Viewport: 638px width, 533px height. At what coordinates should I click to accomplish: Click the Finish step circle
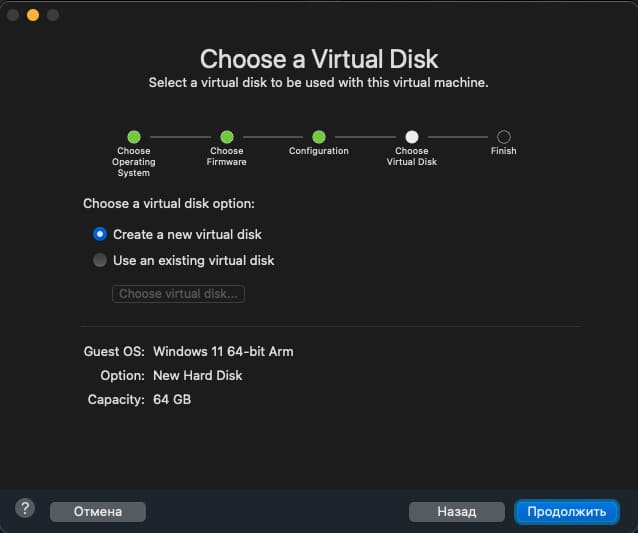[504, 137]
